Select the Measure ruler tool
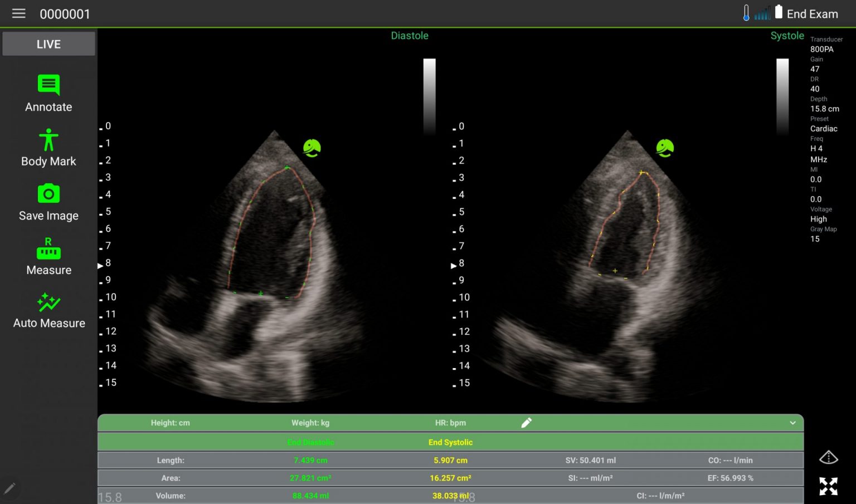This screenshot has width=856, height=504. 48,249
